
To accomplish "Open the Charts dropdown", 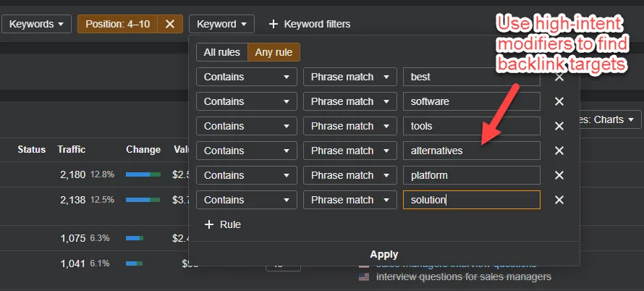I will (x=605, y=119).
